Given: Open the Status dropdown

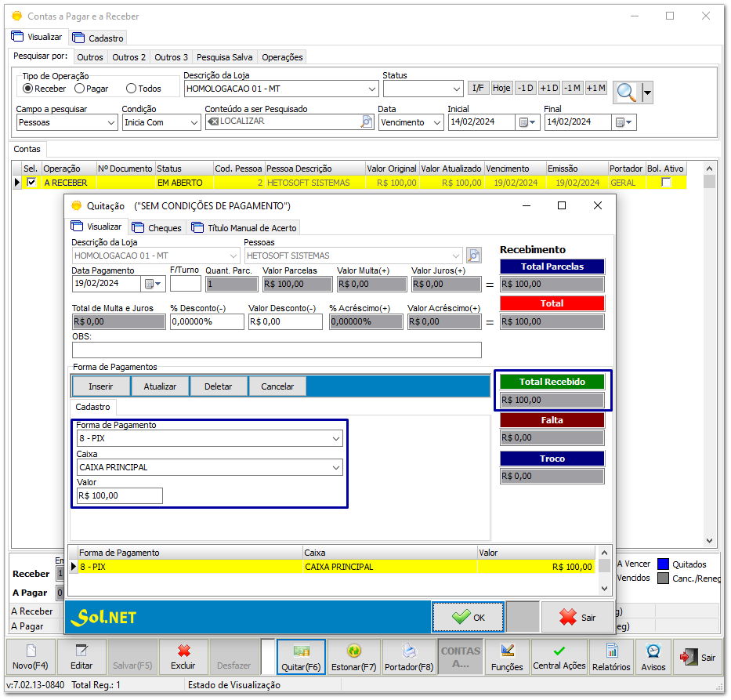Looking at the screenshot, I should 457,89.
